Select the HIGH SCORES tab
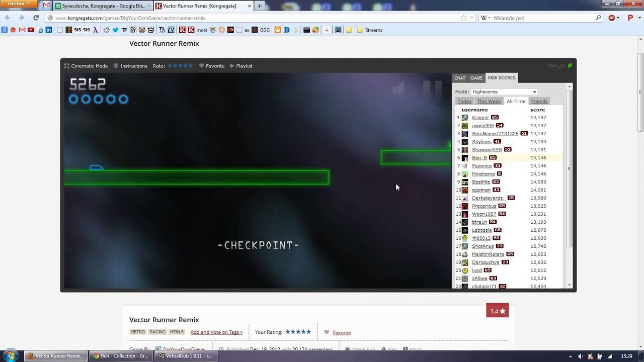 (x=502, y=78)
